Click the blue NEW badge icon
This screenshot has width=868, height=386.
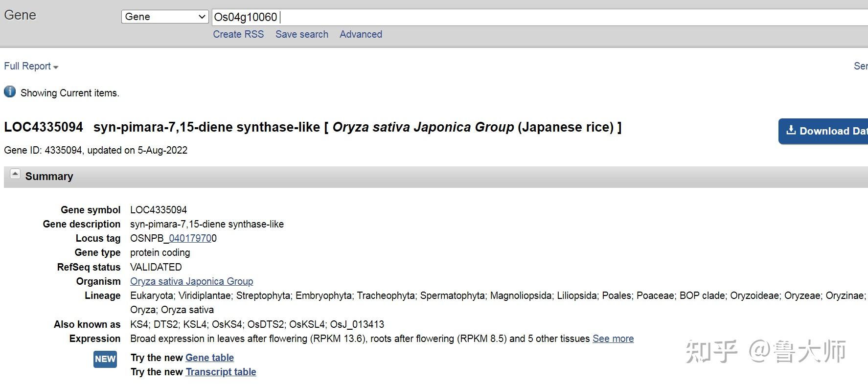pyautogui.click(x=105, y=359)
